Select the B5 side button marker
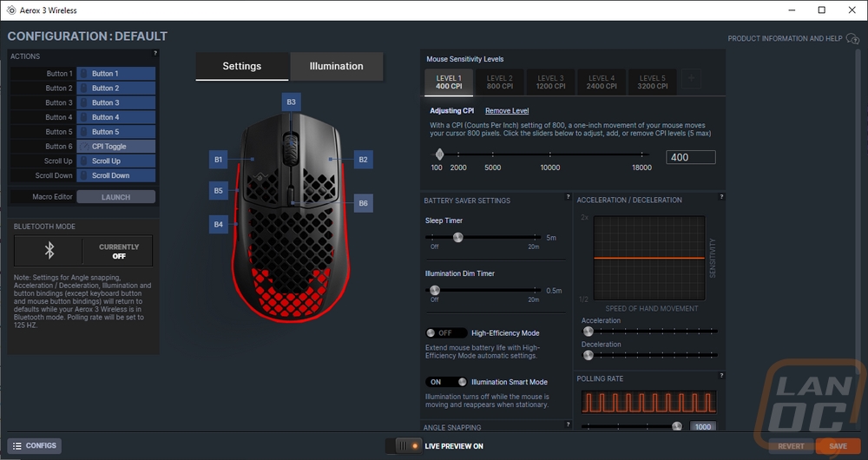This screenshot has height=460, width=868. [x=218, y=190]
